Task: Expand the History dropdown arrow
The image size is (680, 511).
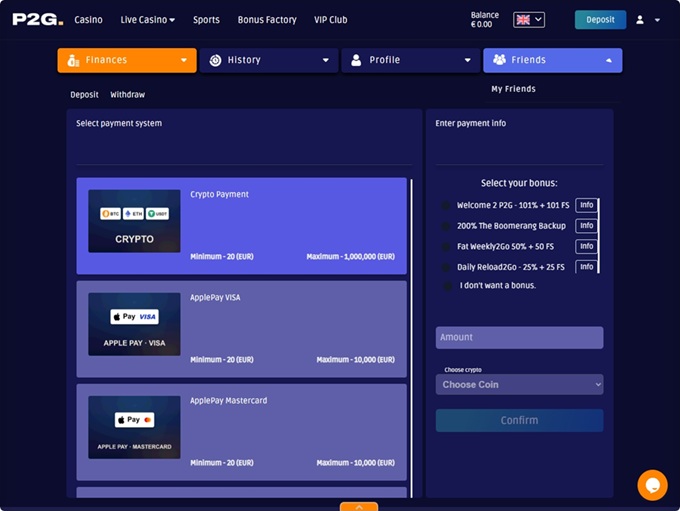Action: [326, 60]
